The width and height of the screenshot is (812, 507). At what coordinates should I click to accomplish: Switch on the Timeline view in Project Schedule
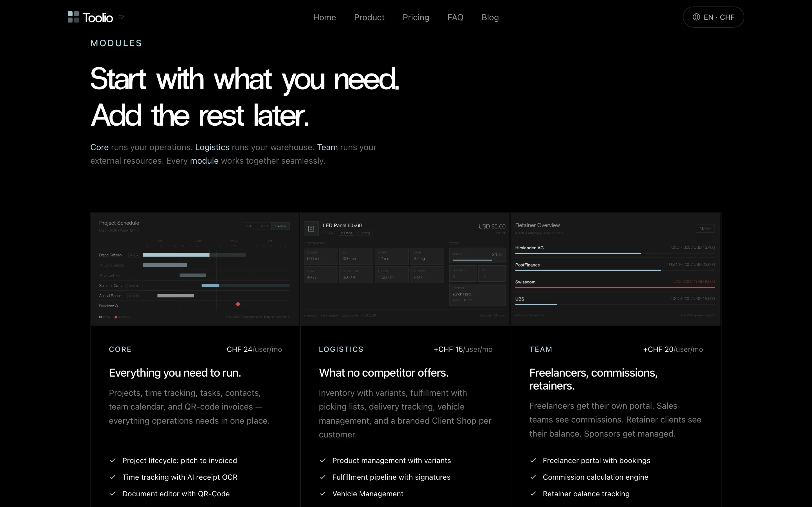tap(281, 226)
